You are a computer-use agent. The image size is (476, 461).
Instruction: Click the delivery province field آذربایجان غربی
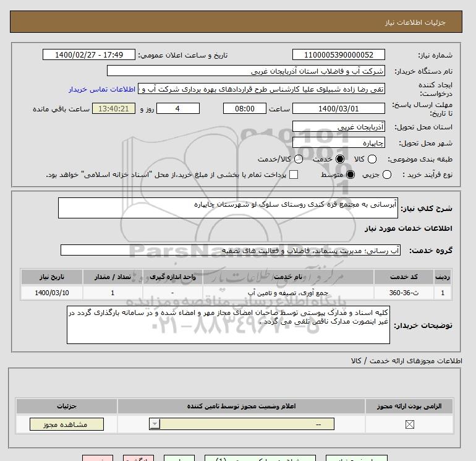point(339,127)
